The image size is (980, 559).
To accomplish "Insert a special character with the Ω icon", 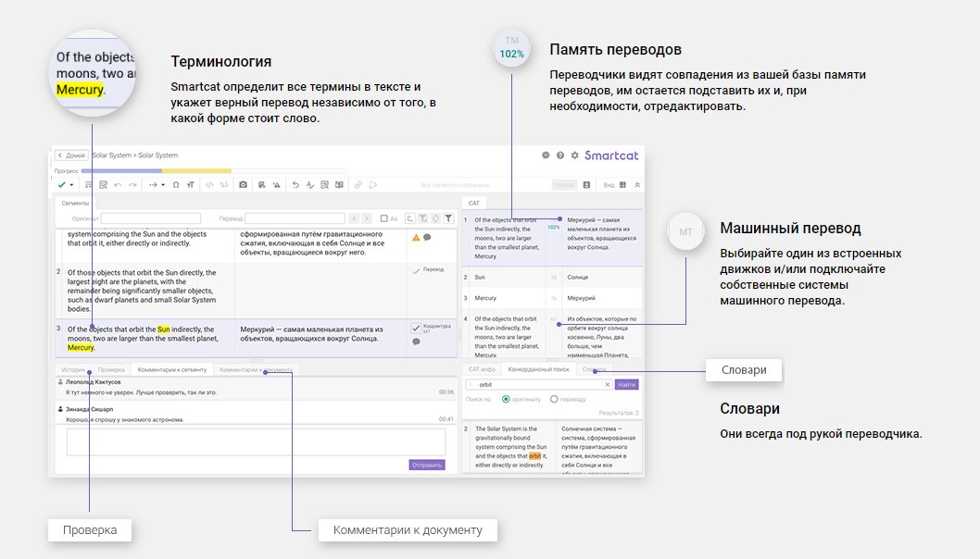I will (x=176, y=184).
